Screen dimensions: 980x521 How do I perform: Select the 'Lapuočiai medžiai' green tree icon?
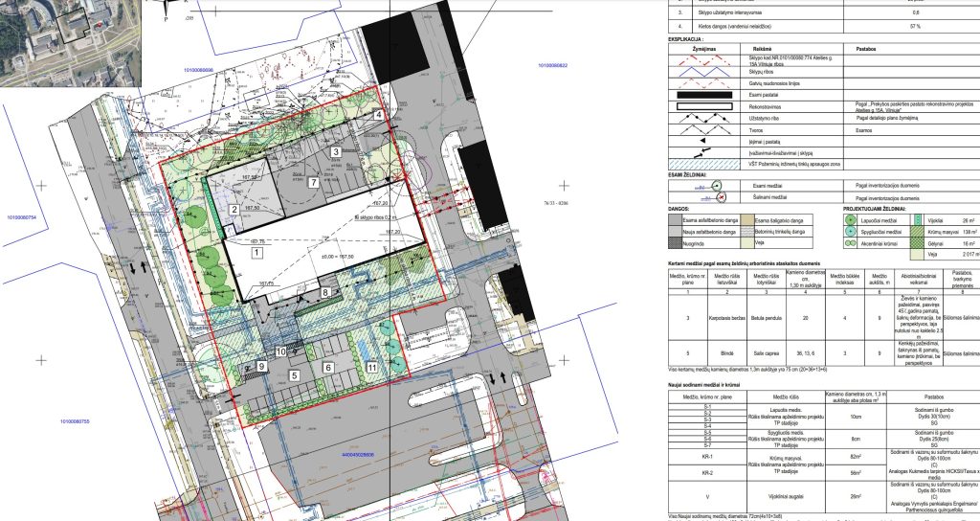click(850, 220)
